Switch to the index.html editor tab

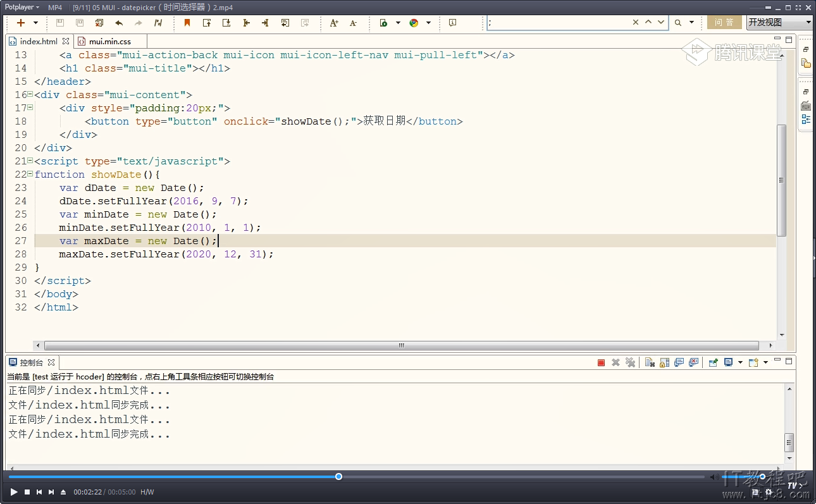pyautogui.click(x=38, y=42)
